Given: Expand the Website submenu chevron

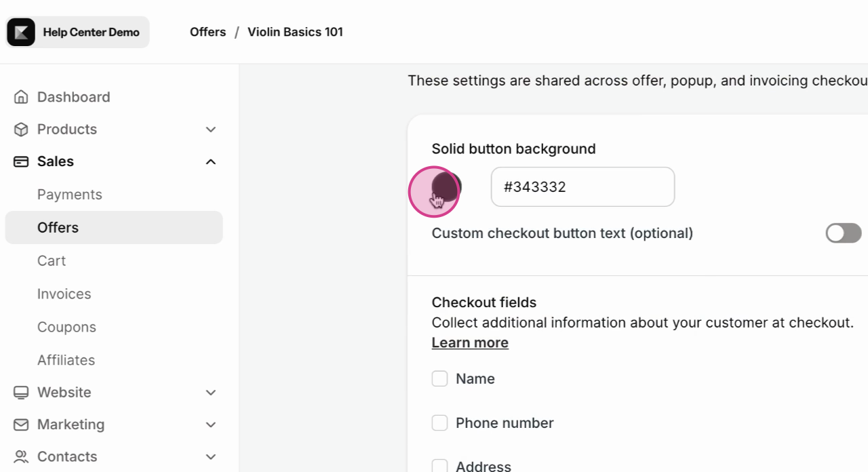Looking at the screenshot, I should 211,393.
